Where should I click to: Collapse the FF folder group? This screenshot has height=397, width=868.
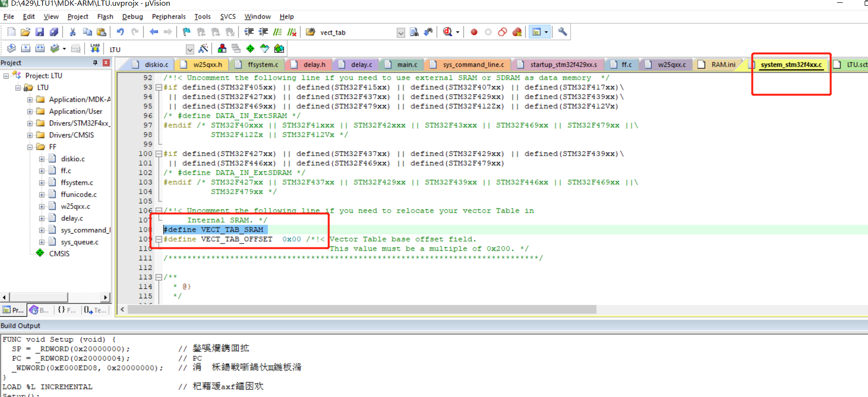[x=29, y=147]
